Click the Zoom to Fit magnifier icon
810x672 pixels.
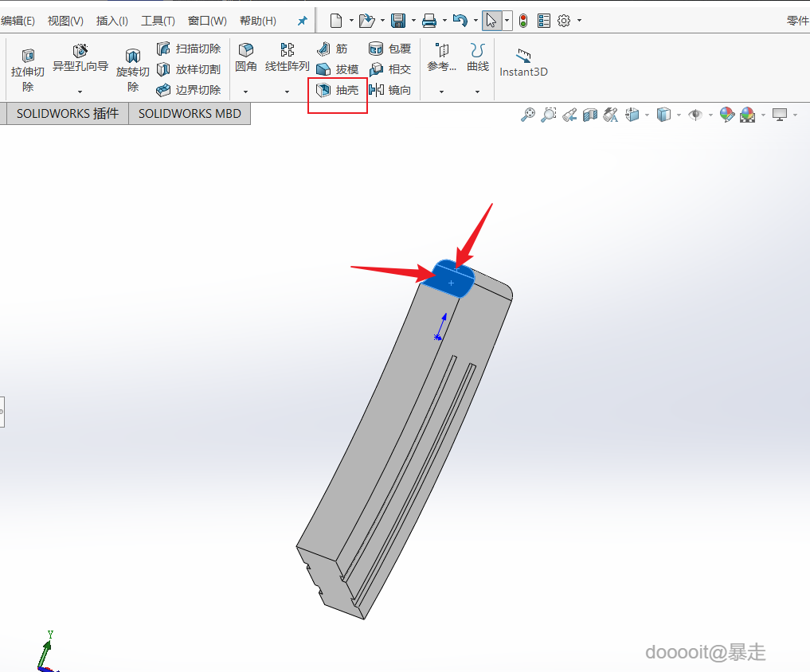[527, 115]
